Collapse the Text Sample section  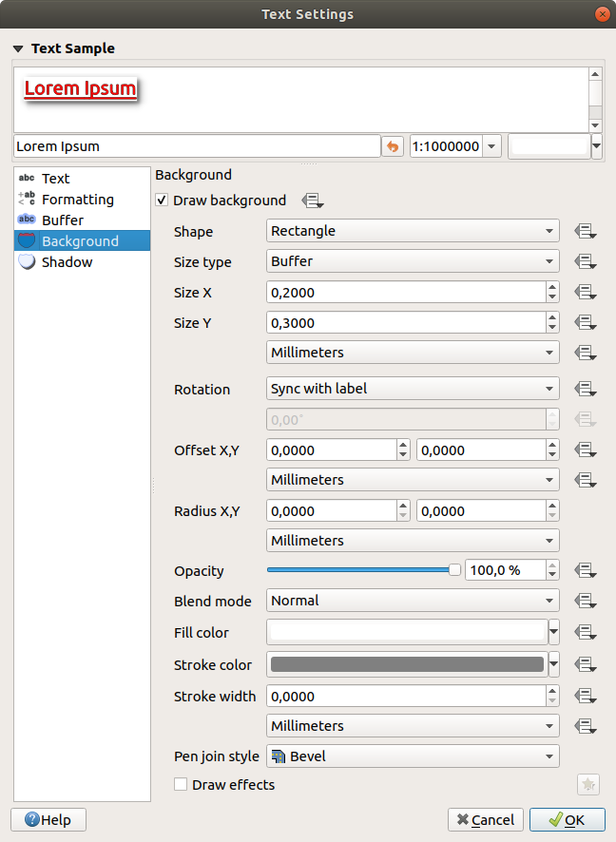pyautogui.click(x=18, y=48)
